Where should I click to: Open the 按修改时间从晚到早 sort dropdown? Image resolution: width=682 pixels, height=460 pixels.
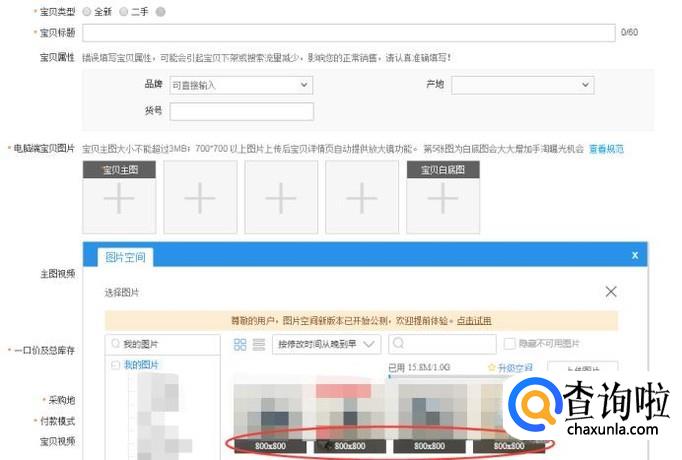pos(328,344)
